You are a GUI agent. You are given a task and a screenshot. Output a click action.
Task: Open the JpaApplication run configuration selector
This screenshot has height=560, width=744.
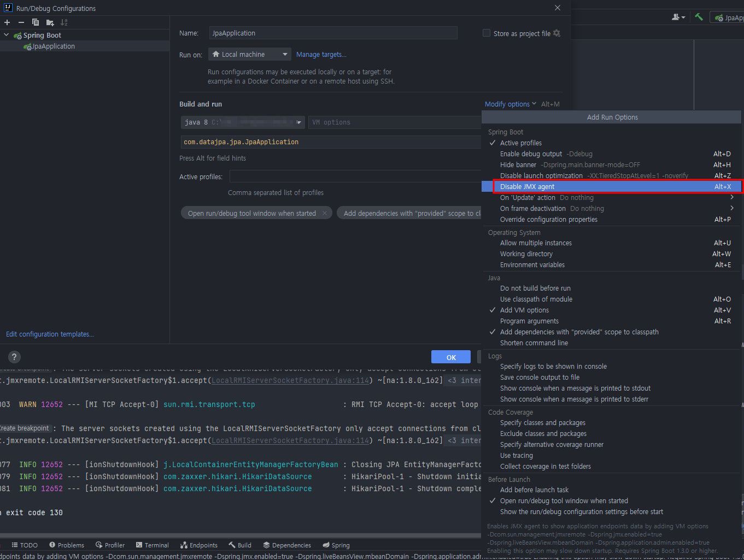pos(728,17)
